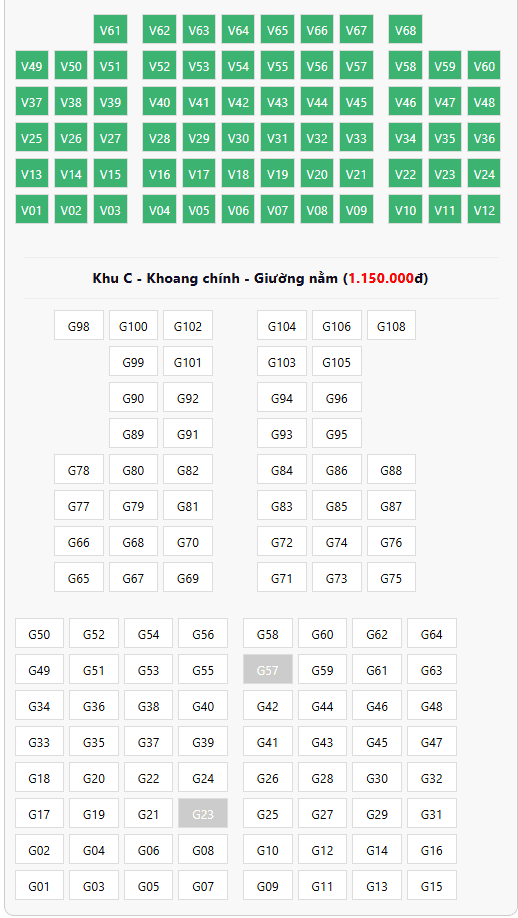Pick green seat V49

(x=32, y=66)
